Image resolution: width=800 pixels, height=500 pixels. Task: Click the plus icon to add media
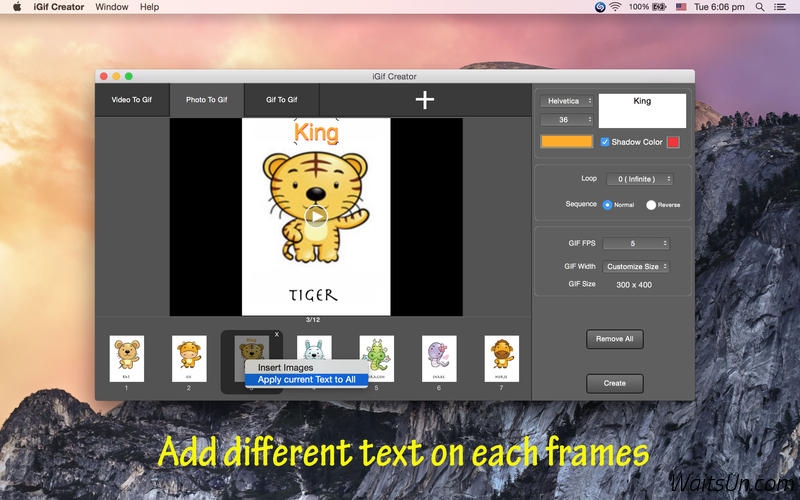[424, 100]
